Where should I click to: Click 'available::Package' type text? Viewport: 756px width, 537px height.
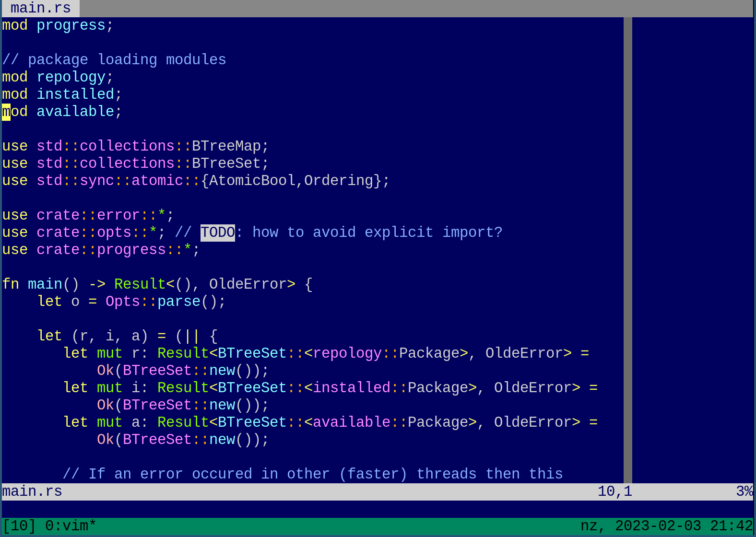390,422
